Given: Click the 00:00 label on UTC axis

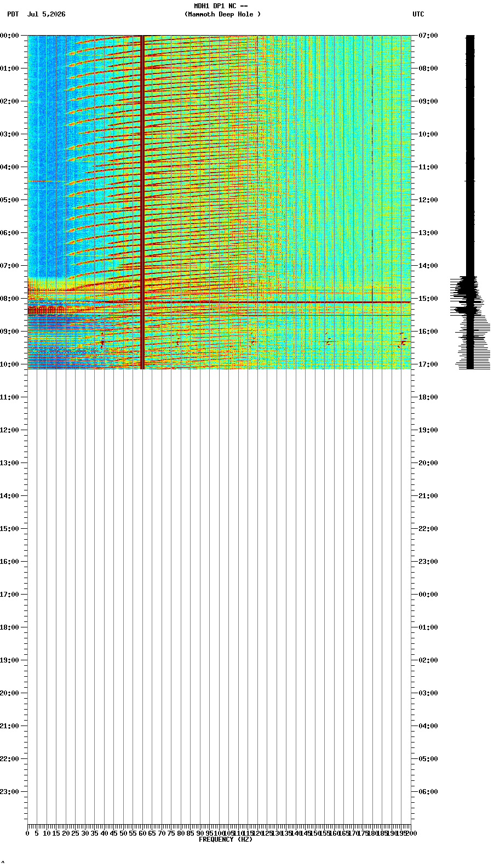Looking at the screenshot, I should pyautogui.click(x=428, y=594).
